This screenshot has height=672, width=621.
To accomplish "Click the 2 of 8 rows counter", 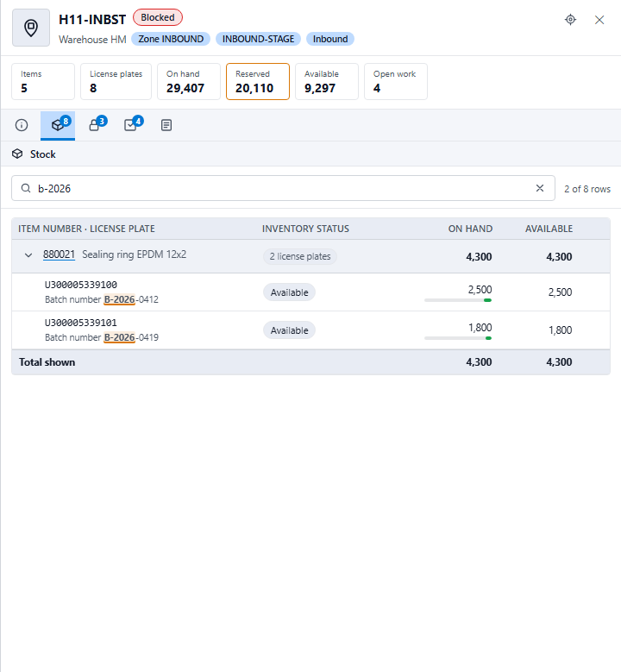I will coord(587,189).
